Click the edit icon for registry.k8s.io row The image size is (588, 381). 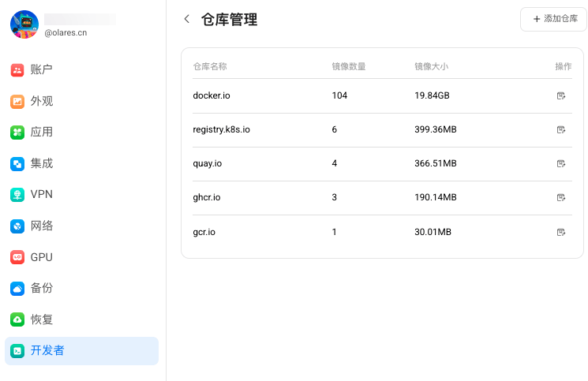point(561,129)
